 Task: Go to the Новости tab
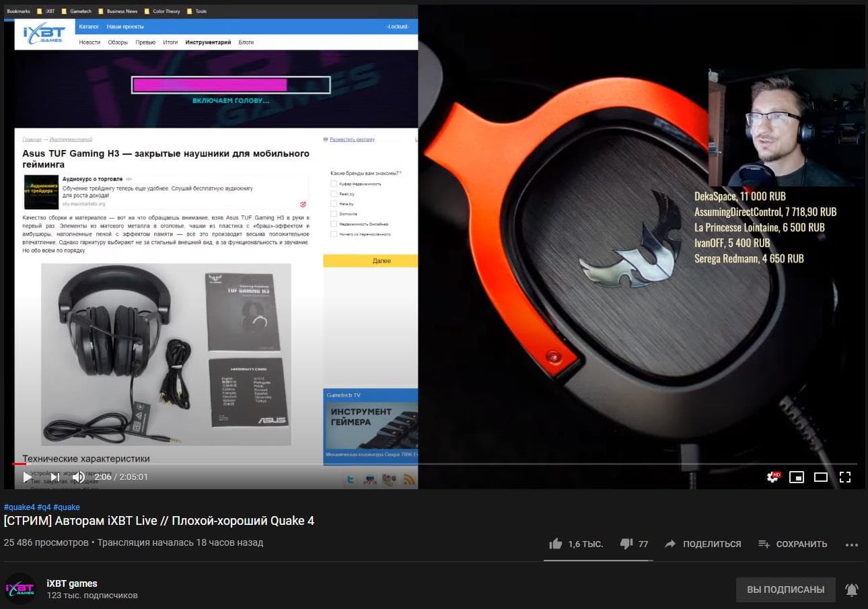pos(89,42)
